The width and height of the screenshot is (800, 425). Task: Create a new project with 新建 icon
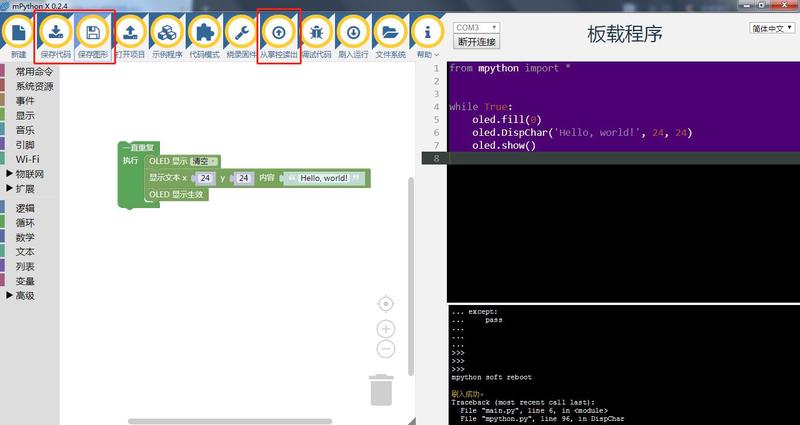point(18,32)
